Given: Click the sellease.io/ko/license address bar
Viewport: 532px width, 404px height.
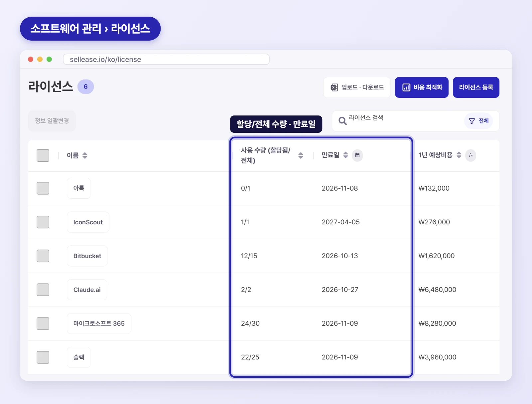Looking at the screenshot, I should click(x=166, y=59).
